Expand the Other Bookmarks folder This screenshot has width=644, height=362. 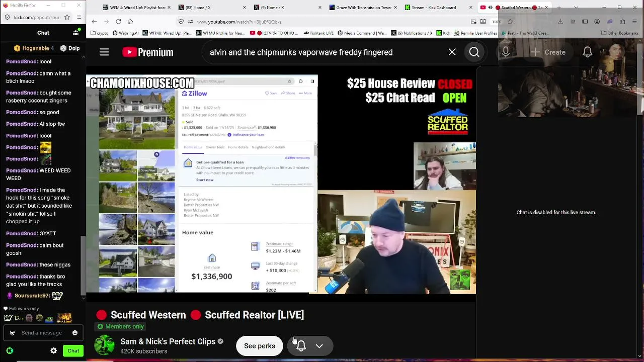pyautogui.click(x=620, y=33)
